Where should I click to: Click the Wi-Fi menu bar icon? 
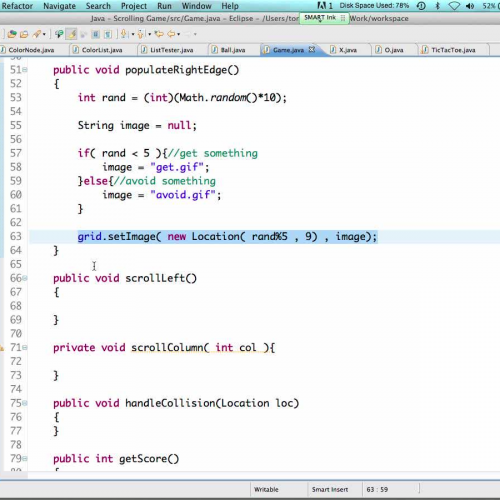454,6
